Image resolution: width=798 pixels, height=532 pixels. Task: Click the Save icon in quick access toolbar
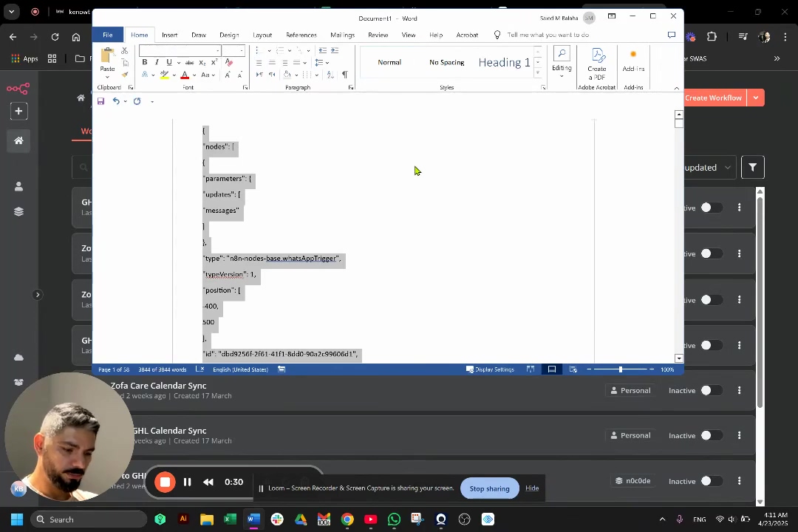point(100,101)
